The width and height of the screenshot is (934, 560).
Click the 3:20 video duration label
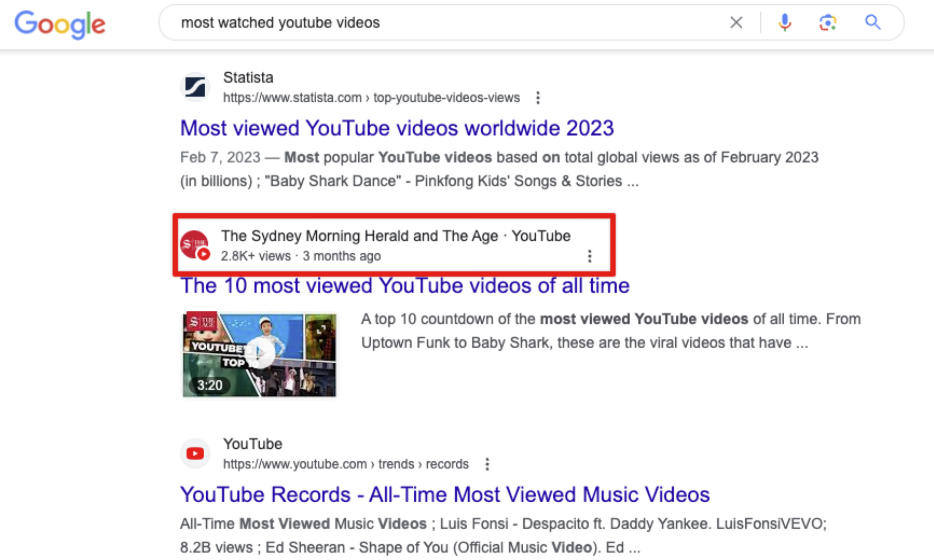click(x=209, y=385)
